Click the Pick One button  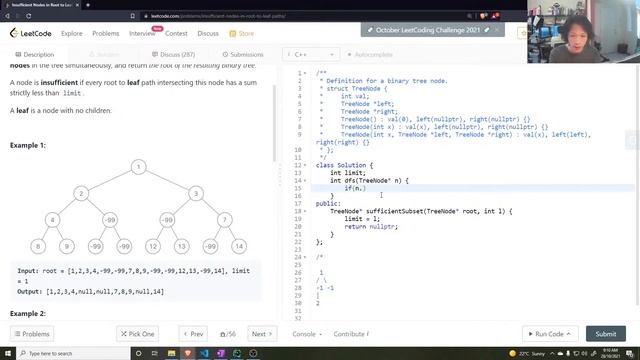(x=138, y=334)
